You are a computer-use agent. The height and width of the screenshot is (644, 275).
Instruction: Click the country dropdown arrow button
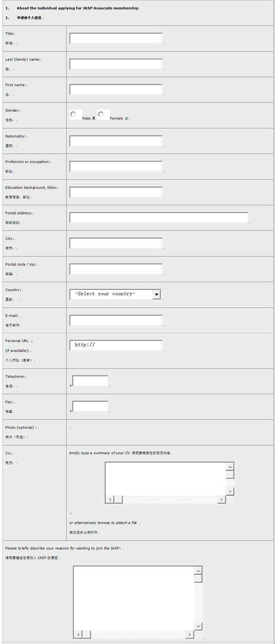tap(157, 294)
